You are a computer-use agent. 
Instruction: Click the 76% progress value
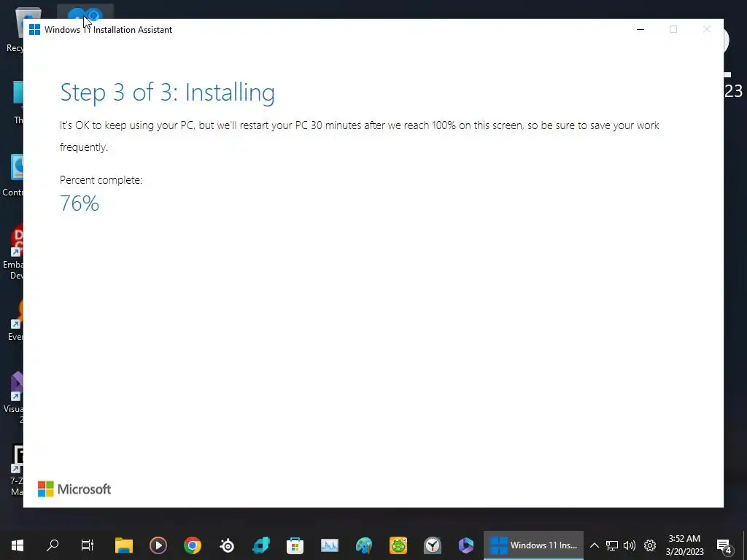coord(80,203)
